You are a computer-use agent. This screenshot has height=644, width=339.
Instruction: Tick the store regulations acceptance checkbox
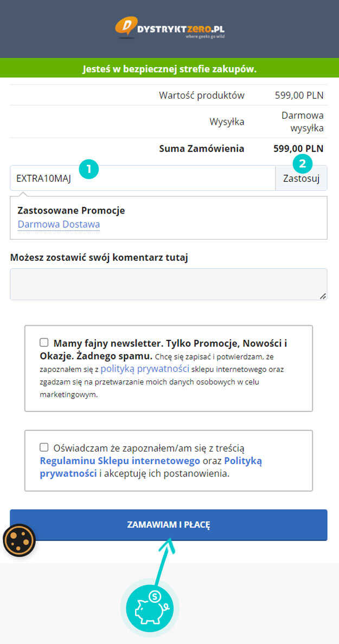[x=44, y=447]
